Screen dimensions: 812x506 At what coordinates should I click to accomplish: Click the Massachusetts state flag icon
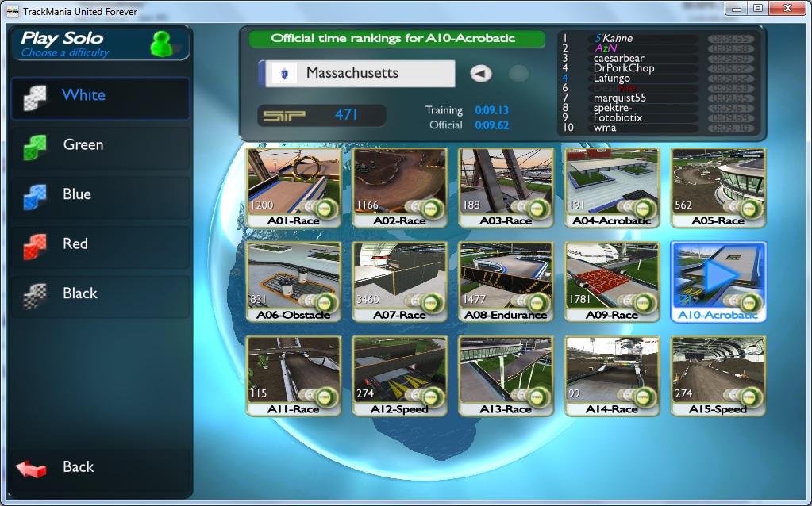click(x=283, y=74)
